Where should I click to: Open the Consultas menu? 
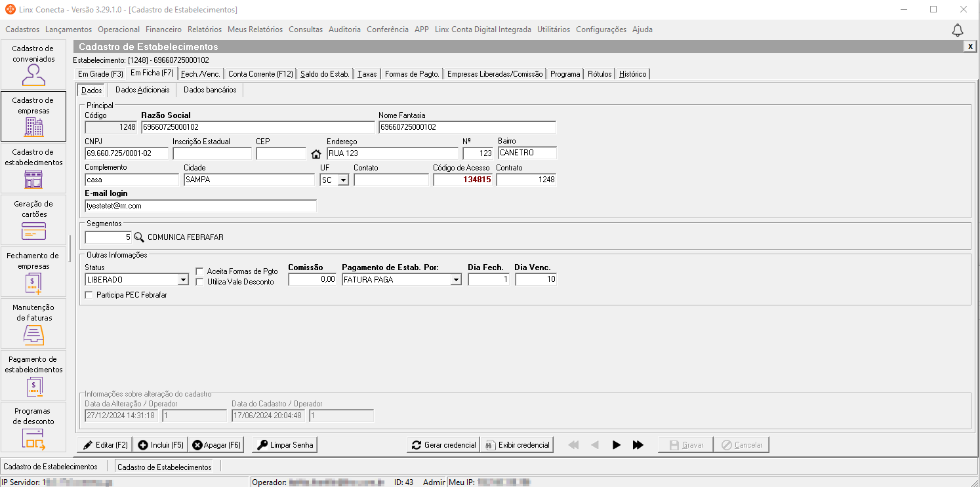click(306, 29)
